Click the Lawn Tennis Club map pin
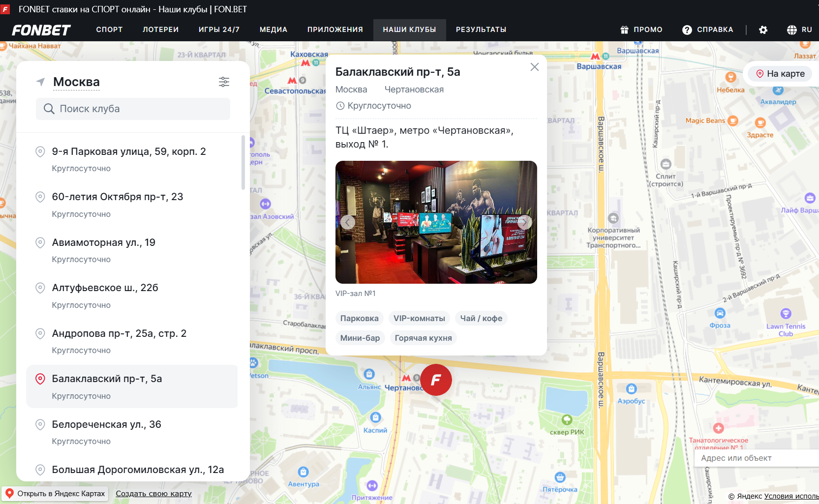Image resolution: width=819 pixels, height=504 pixels. [x=786, y=314]
